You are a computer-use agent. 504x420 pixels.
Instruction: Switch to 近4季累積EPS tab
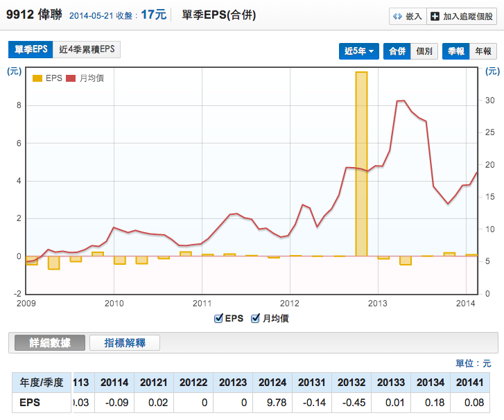pos(87,49)
